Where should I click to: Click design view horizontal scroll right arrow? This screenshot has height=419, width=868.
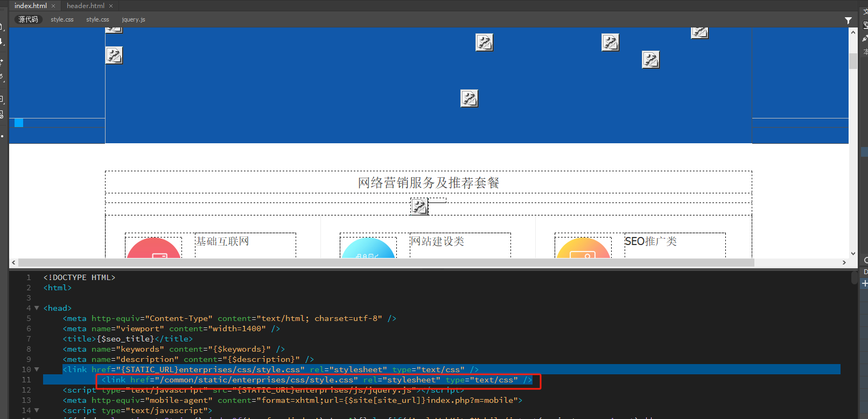click(x=844, y=263)
